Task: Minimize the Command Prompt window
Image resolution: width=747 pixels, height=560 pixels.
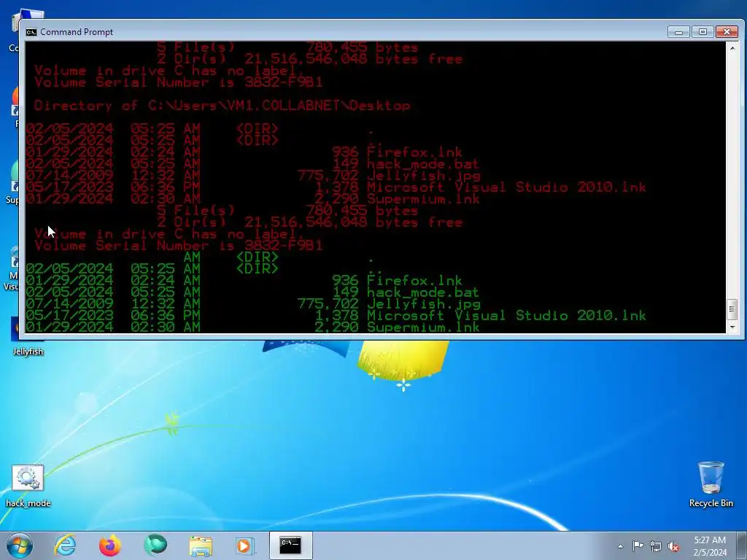Action: (679, 32)
